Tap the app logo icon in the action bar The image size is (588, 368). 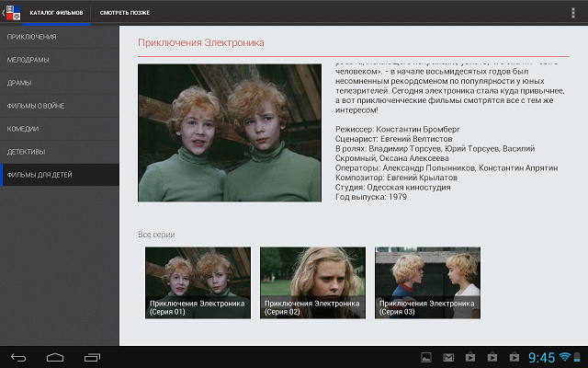tap(13, 12)
